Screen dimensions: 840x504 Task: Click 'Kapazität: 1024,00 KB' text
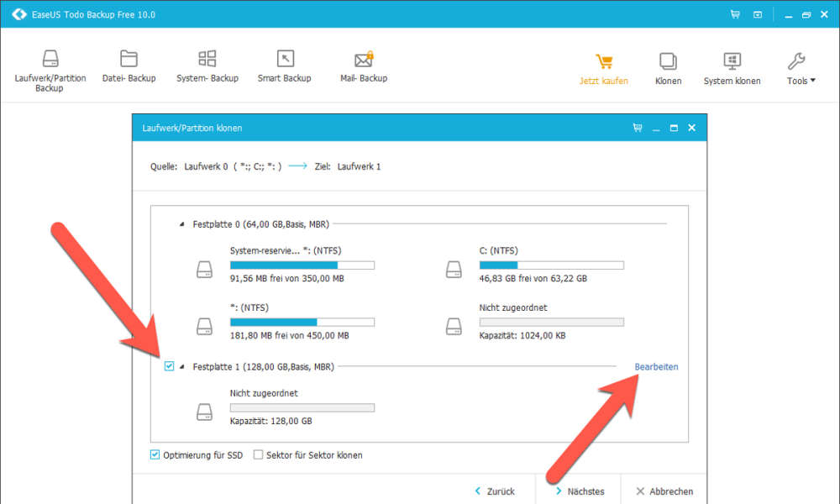522,335
